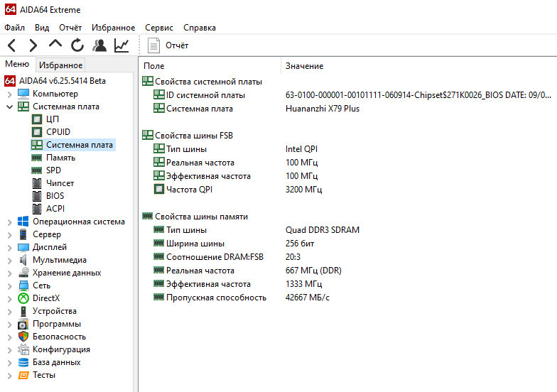The width and height of the screenshot is (557, 392).
Task: Select the Quad DDR3 SDRAM value
Action: tap(323, 230)
